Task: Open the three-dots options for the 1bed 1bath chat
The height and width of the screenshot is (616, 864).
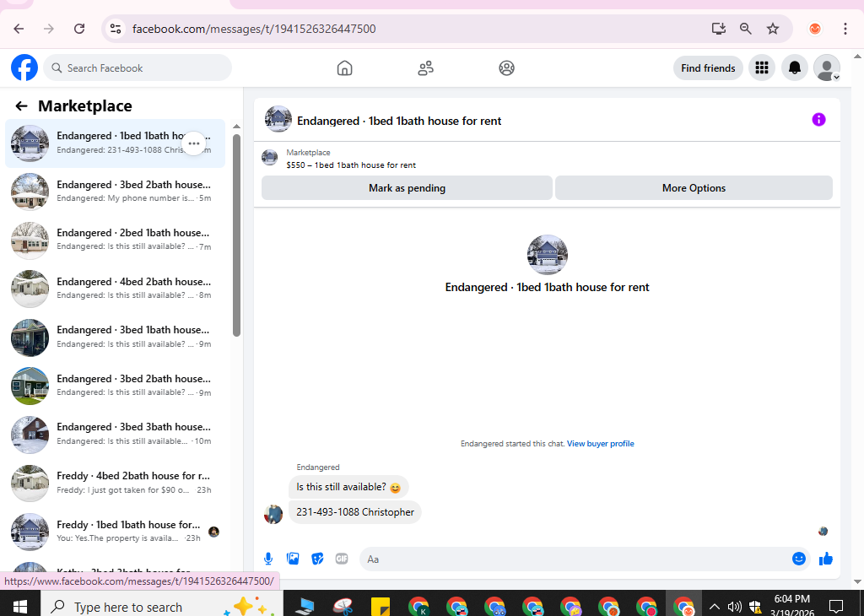Action: 194,143
